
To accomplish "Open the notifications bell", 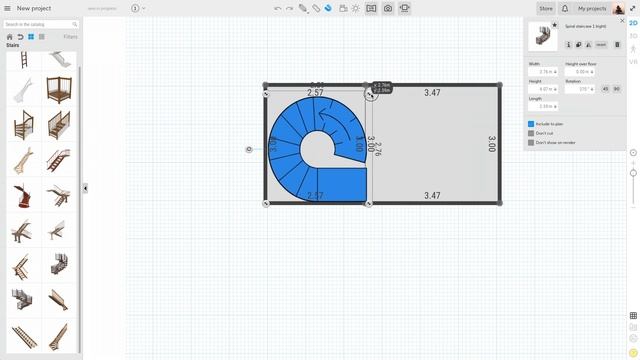I will coord(565,8).
